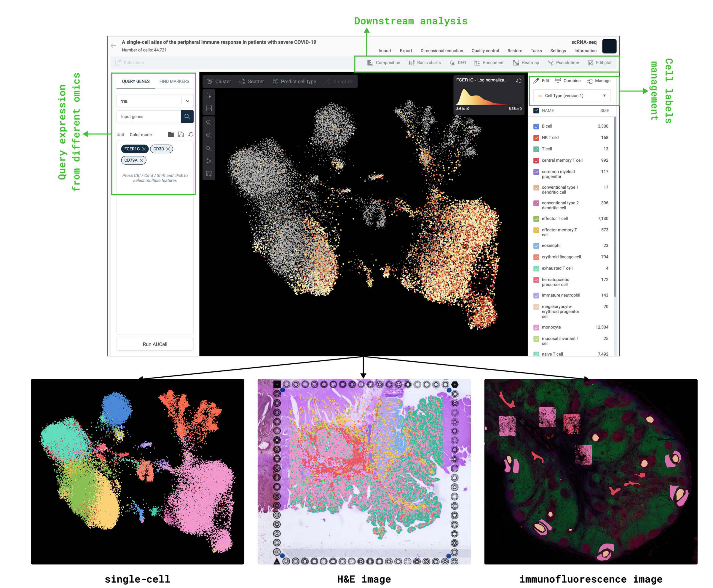Viewport: 713px width, 588px height.
Task: Activate the rectangular selection tool
Action: click(209, 109)
